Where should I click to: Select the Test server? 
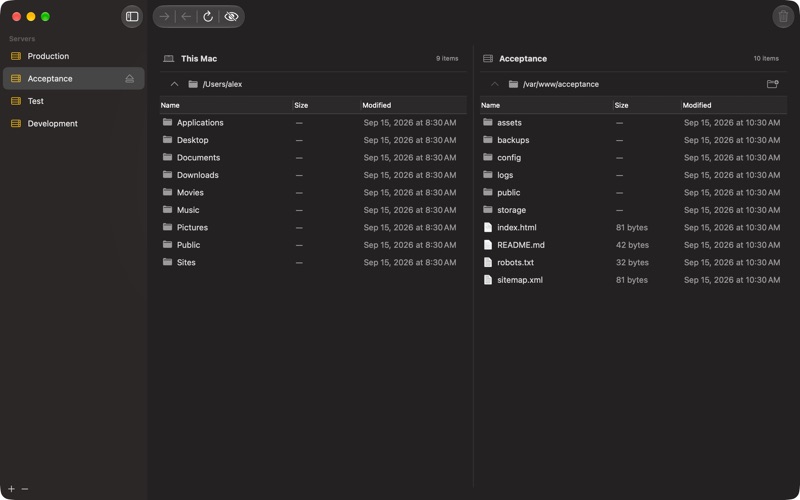pos(73,101)
